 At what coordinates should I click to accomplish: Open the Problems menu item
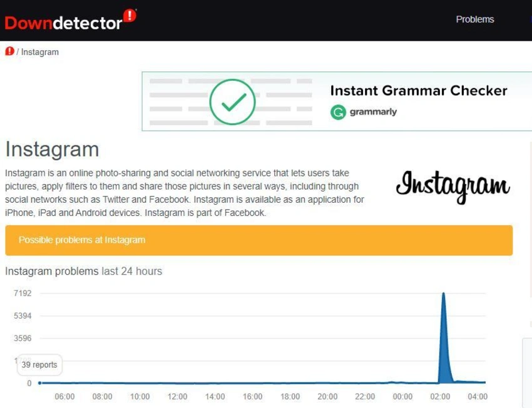pyautogui.click(x=474, y=19)
